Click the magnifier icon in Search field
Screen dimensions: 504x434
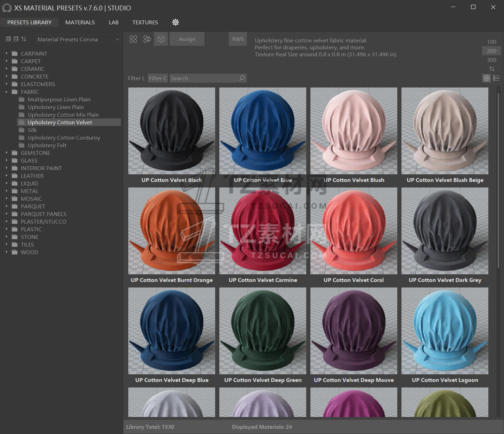(242, 78)
